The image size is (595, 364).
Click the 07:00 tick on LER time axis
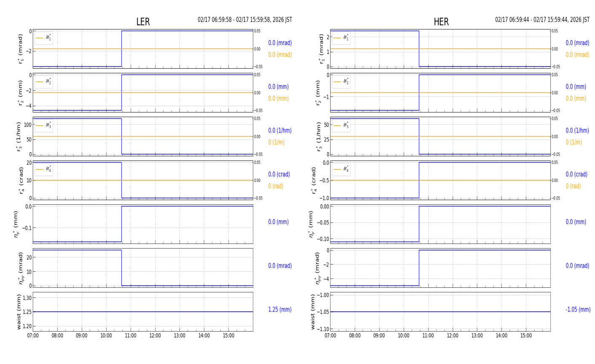33,336
